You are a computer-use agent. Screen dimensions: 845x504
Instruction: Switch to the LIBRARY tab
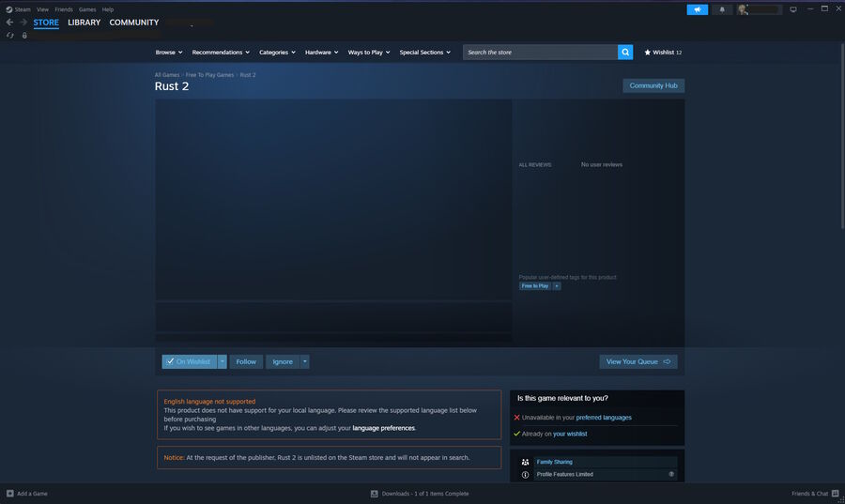tap(84, 23)
